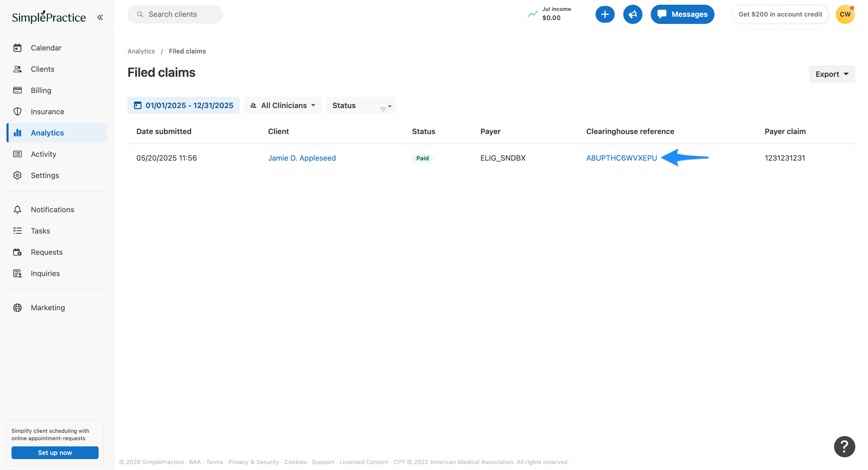
Task: Open Privacy & Security footer link
Action: [x=254, y=462]
